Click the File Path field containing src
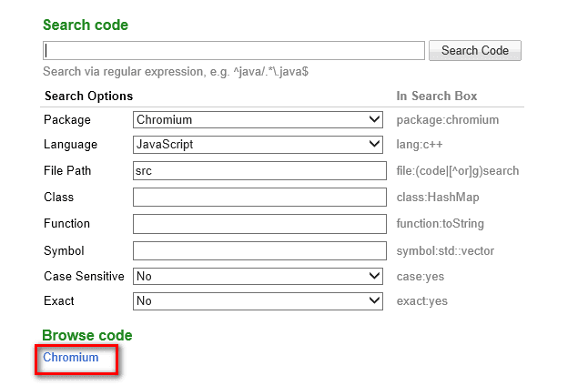Image resolution: width=588 pixels, height=386 pixels. click(x=259, y=171)
